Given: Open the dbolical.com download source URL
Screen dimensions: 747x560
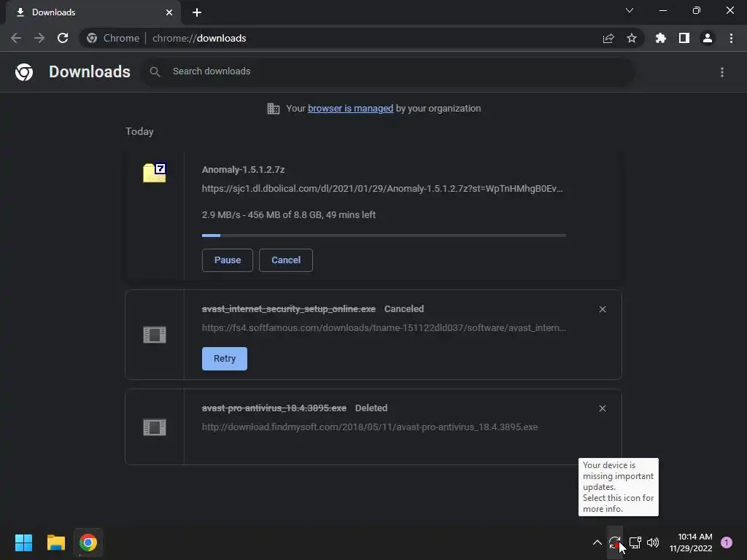Looking at the screenshot, I should click(382, 189).
